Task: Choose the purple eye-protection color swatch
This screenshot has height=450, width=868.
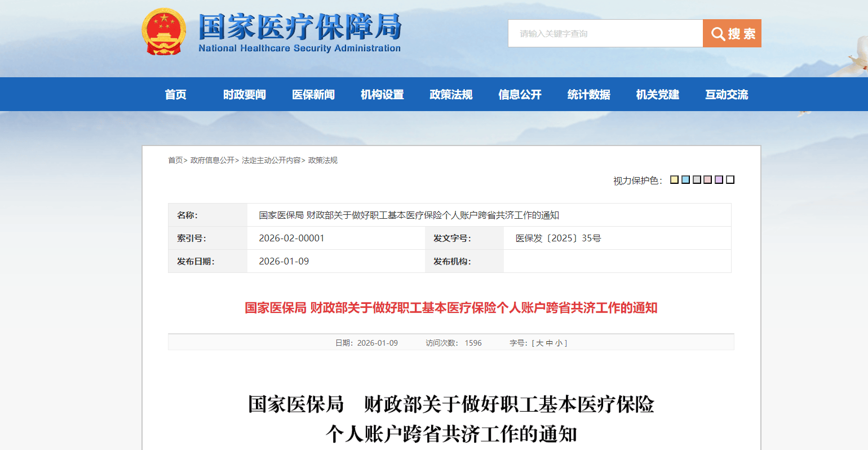Action: (719, 180)
